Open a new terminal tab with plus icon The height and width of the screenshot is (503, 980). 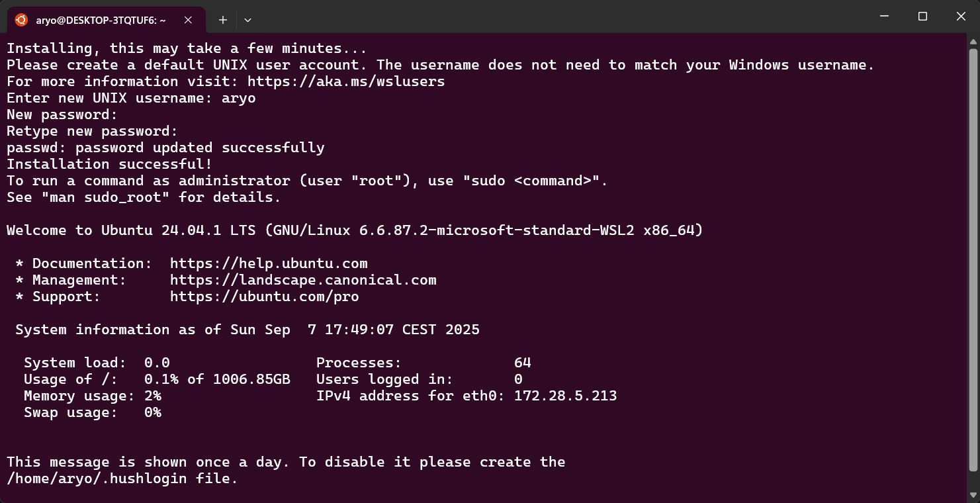point(223,20)
